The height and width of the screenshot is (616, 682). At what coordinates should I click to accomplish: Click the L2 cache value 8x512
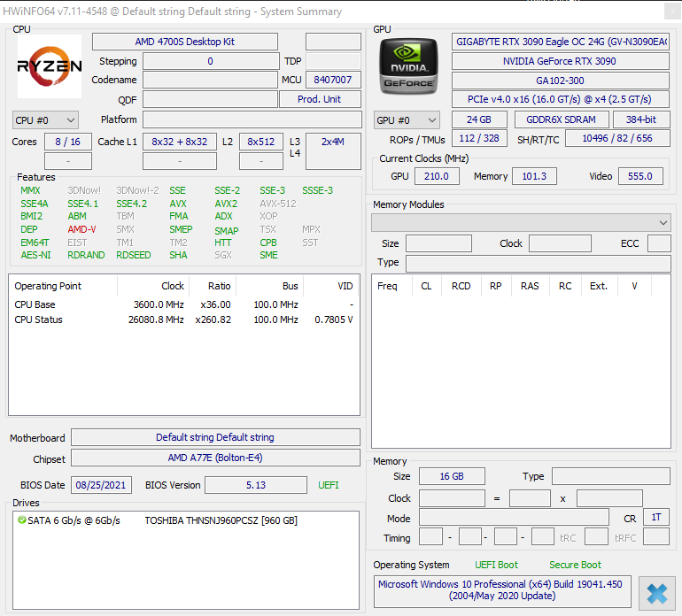point(261,142)
